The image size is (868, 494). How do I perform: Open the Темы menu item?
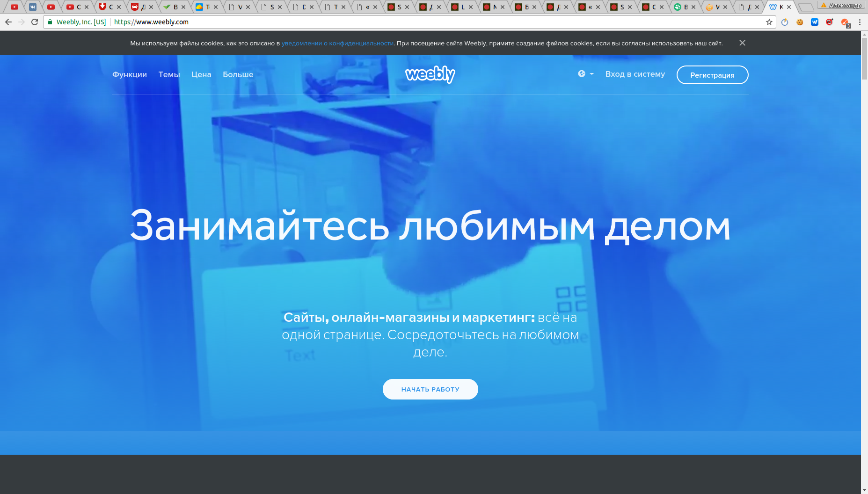[x=169, y=74]
